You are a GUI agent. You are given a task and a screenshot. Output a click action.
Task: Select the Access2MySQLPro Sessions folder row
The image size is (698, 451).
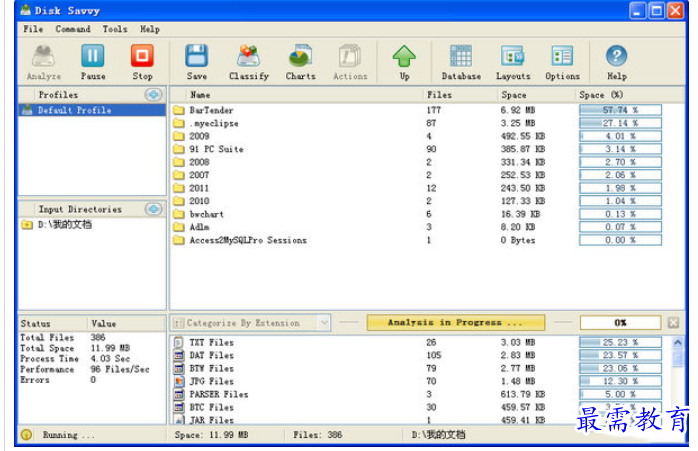point(417,240)
